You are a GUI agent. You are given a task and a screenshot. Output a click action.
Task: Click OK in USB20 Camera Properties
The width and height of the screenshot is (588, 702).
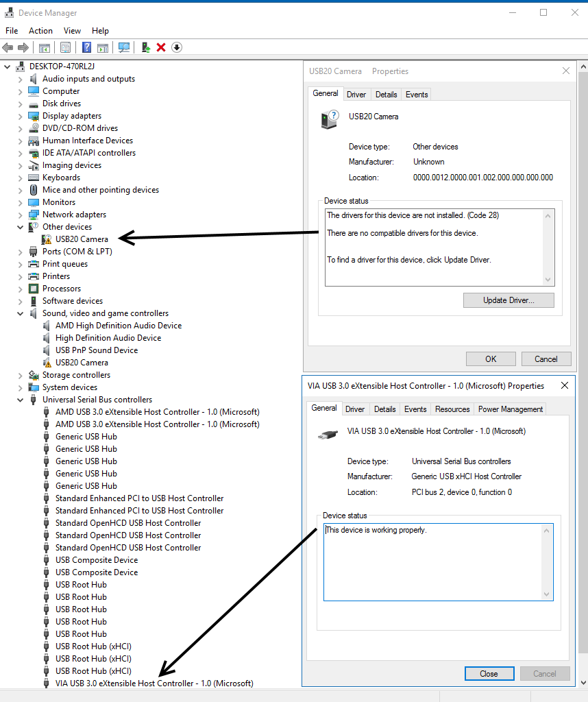[491, 359]
